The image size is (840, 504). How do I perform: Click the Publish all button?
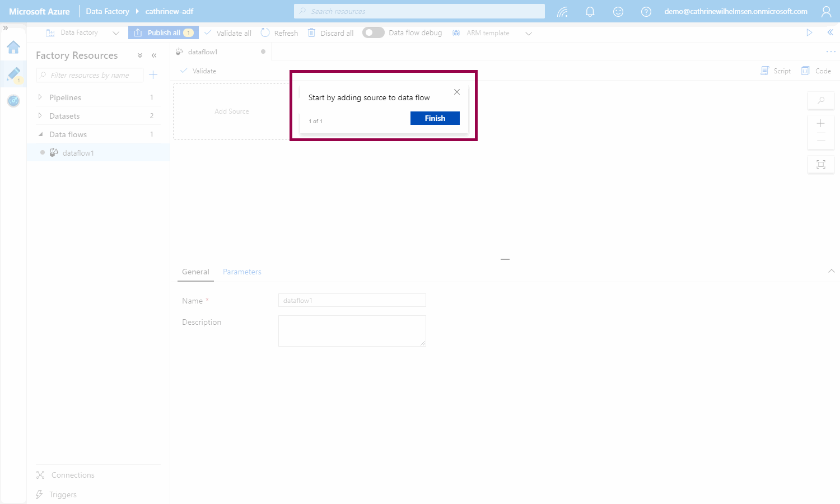163,33
